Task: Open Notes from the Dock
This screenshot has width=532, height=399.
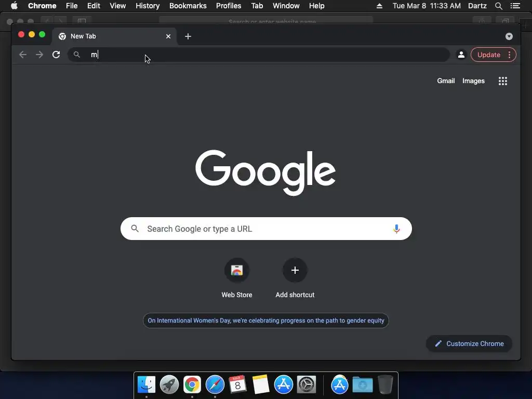Action: tap(261, 385)
